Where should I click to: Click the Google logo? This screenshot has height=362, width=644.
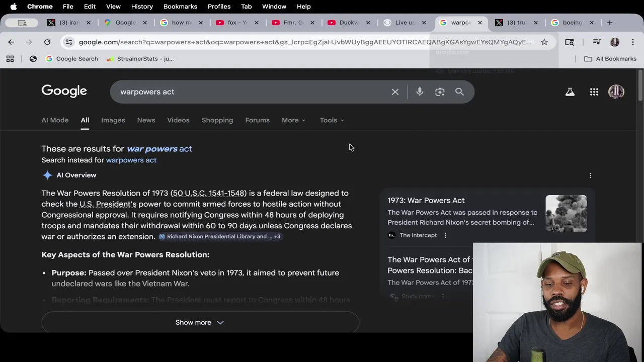(64, 91)
